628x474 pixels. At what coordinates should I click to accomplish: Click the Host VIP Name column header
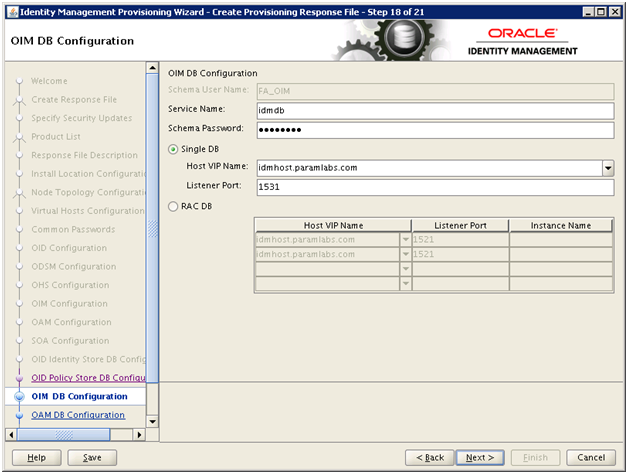click(333, 226)
